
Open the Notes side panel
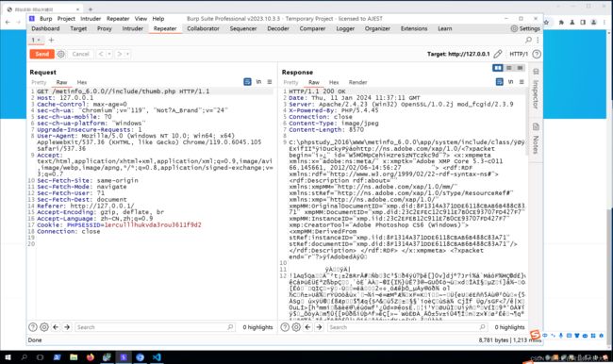click(536, 139)
